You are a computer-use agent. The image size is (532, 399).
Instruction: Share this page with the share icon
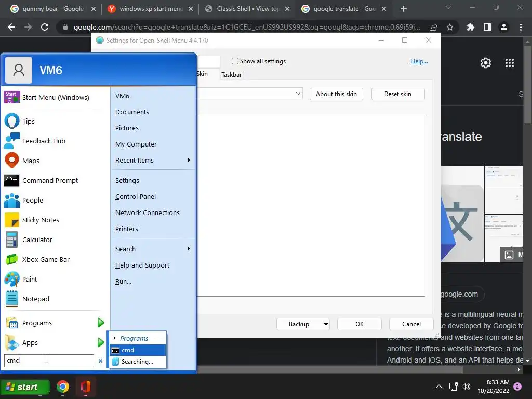click(433, 27)
